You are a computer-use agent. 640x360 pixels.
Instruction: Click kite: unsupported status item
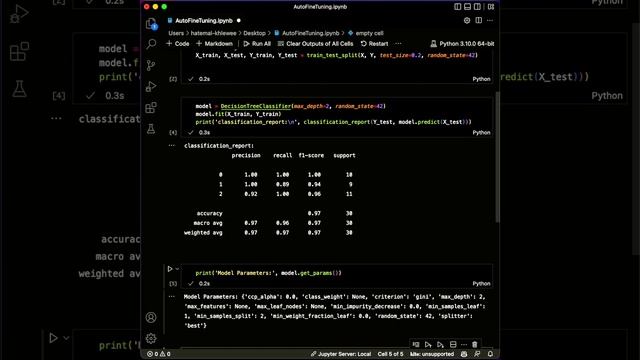(x=432, y=354)
